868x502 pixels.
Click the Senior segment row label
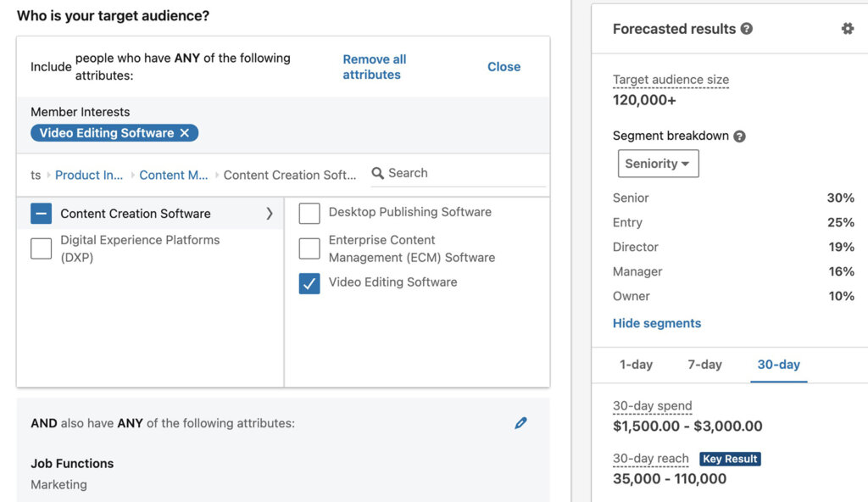point(631,198)
